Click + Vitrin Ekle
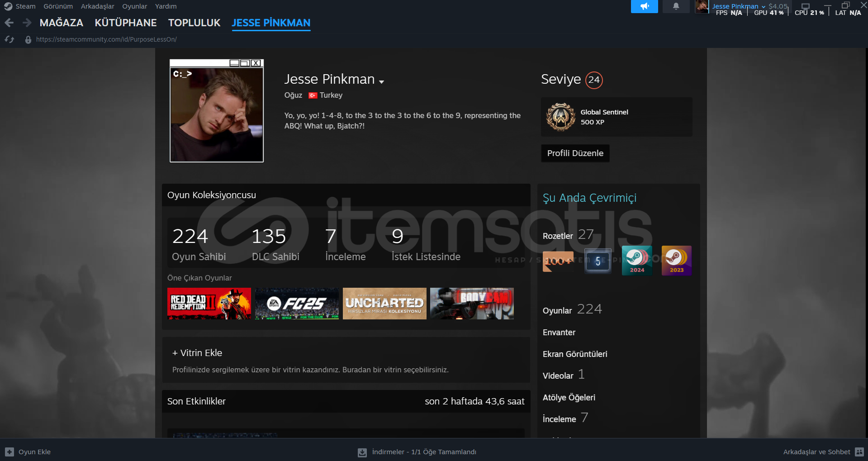 point(197,353)
